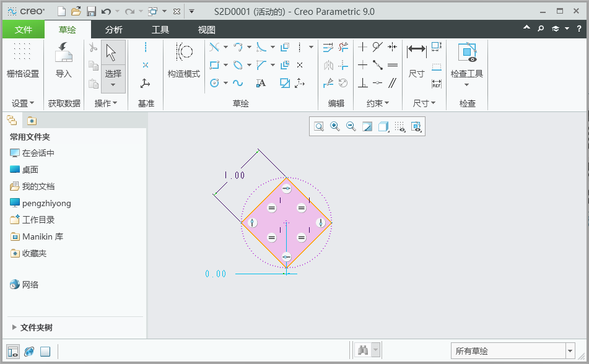Click the Reference dimension REF icon
This screenshot has width=589, height=364.
(437, 84)
